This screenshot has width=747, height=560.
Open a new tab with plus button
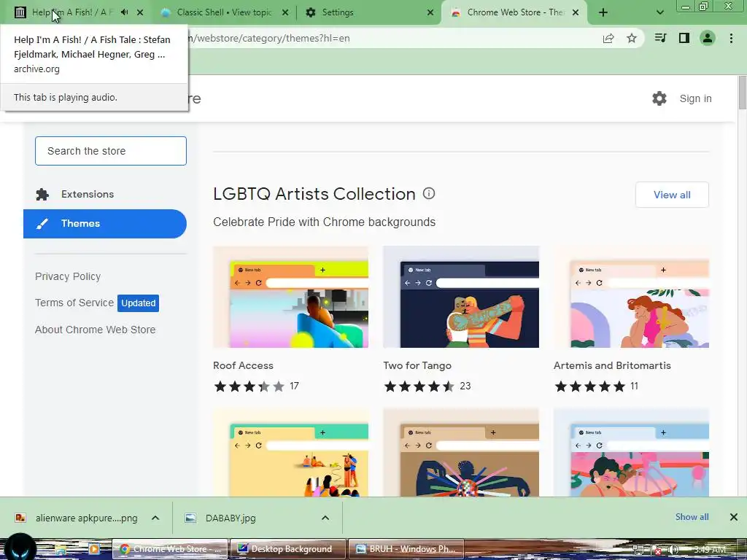pyautogui.click(x=603, y=12)
